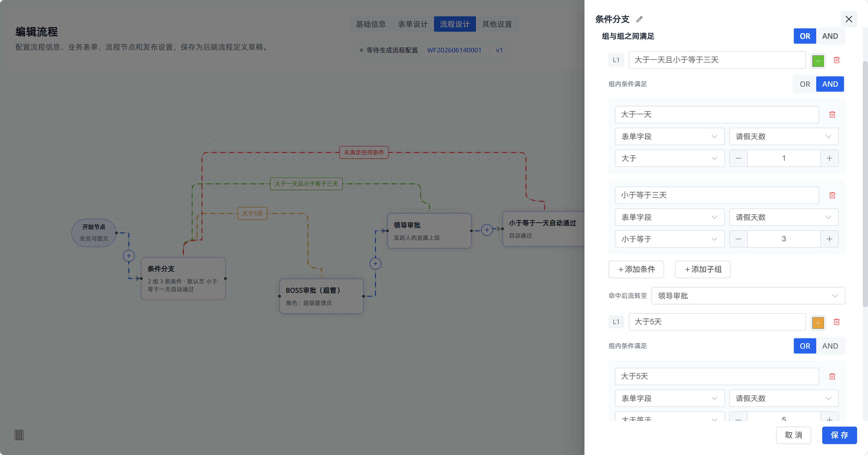Screen dimensions: 868x455
Task: Select the 开始节点 start node
Action: click(94, 232)
